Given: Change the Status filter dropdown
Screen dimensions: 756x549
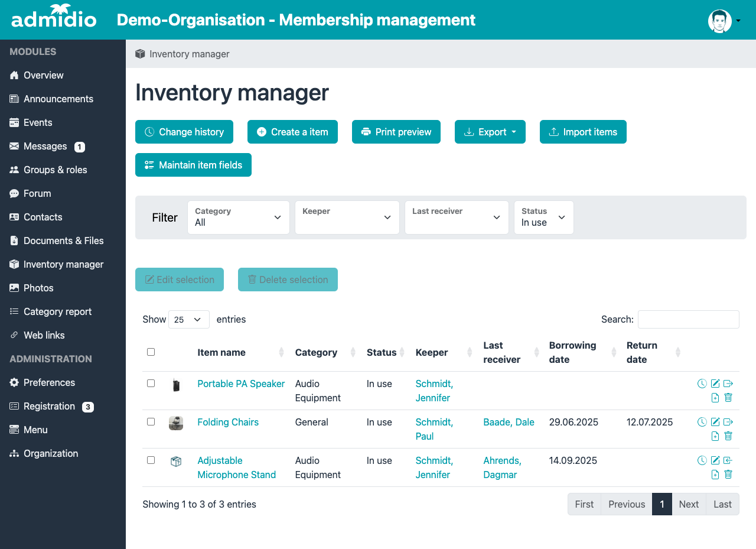Looking at the screenshot, I should 544,217.
